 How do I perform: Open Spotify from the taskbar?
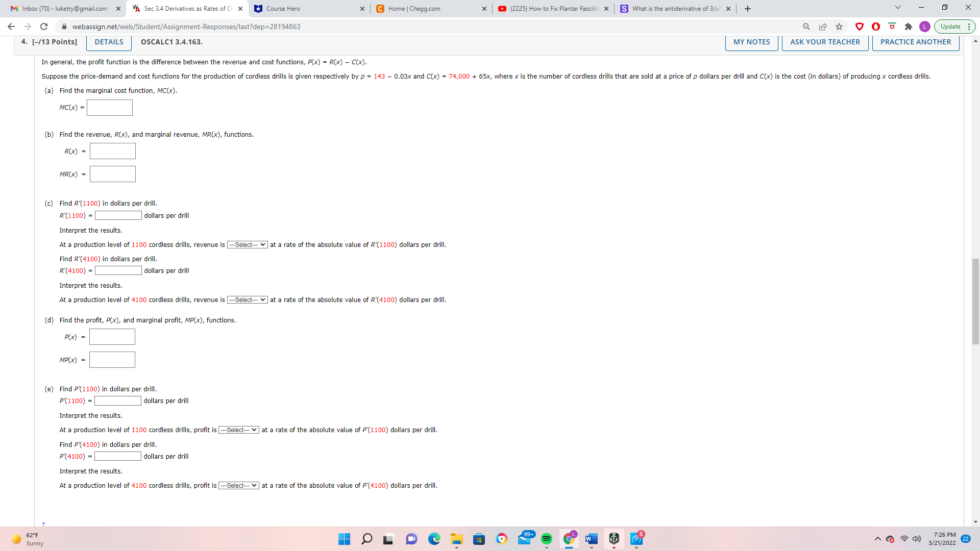(548, 539)
